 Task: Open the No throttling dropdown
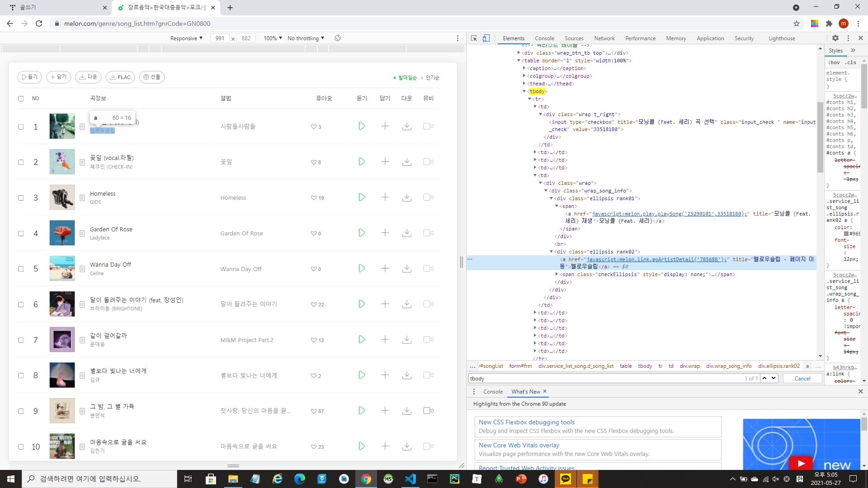pyautogui.click(x=306, y=38)
